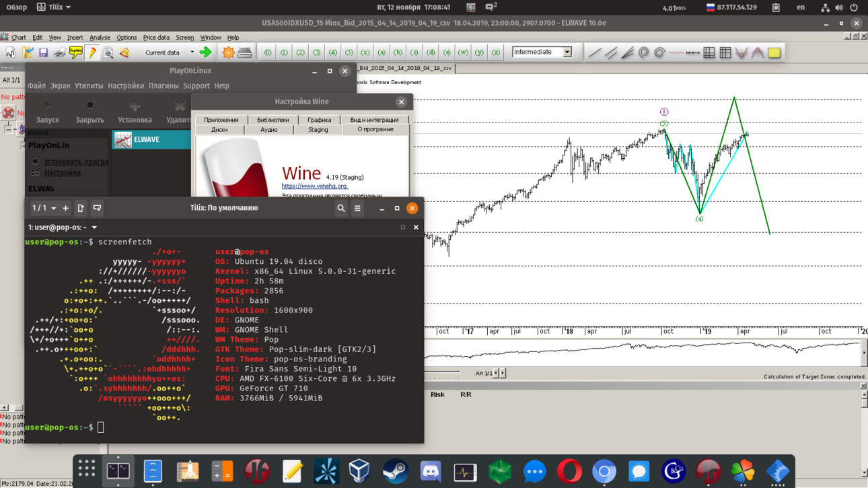Close the Tilix terminal pane
The image size is (868, 488).
[416, 228]
